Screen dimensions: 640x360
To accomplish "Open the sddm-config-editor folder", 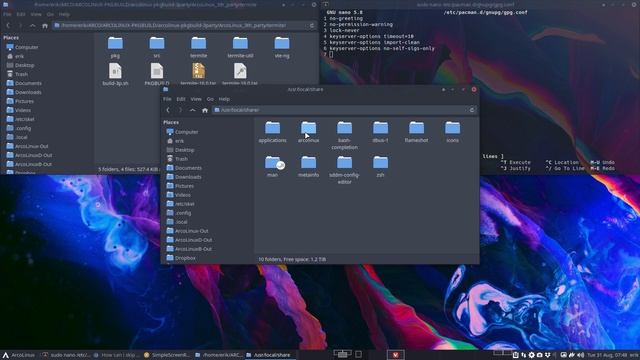I will [344, 170].
